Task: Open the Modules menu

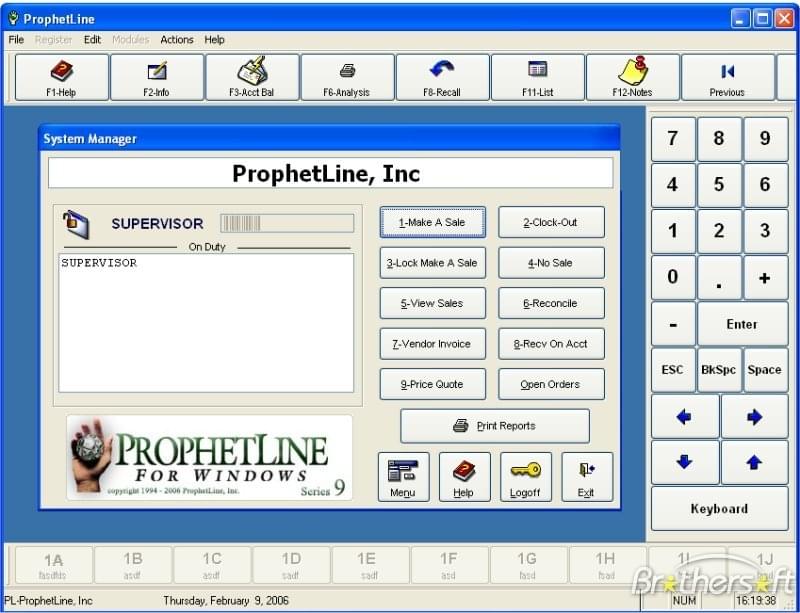Action: 130,40
